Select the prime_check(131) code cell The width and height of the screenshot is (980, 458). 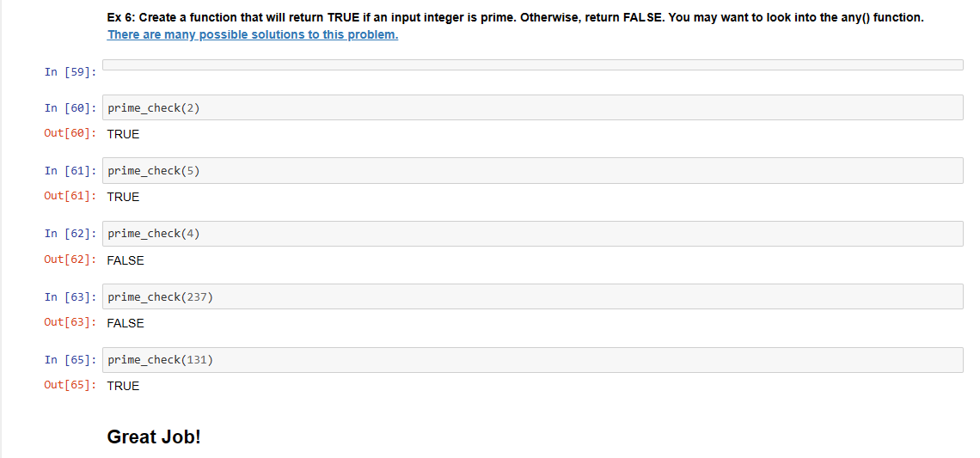532,360
